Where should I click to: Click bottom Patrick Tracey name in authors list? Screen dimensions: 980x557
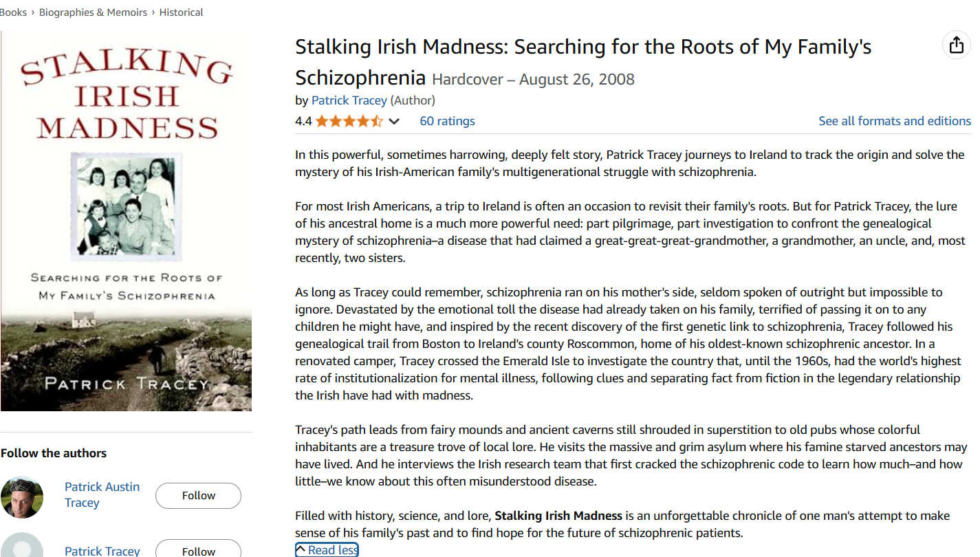coord(102,551)
